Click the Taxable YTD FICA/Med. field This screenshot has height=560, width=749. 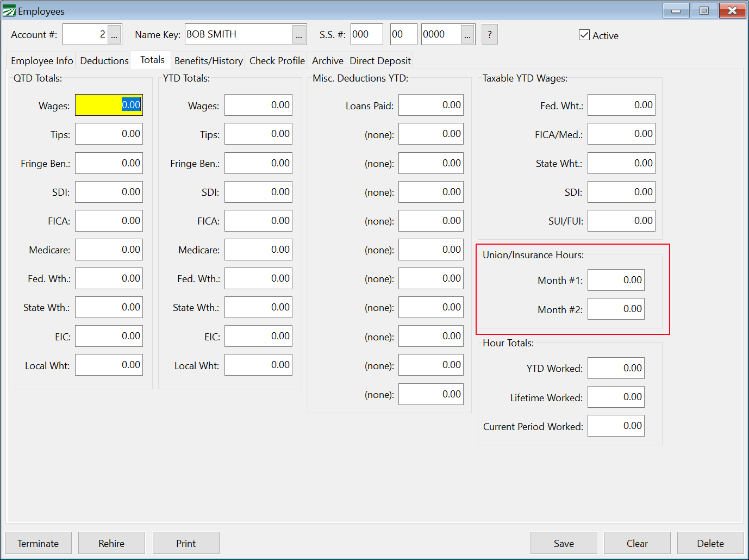(x=621, y=134)
